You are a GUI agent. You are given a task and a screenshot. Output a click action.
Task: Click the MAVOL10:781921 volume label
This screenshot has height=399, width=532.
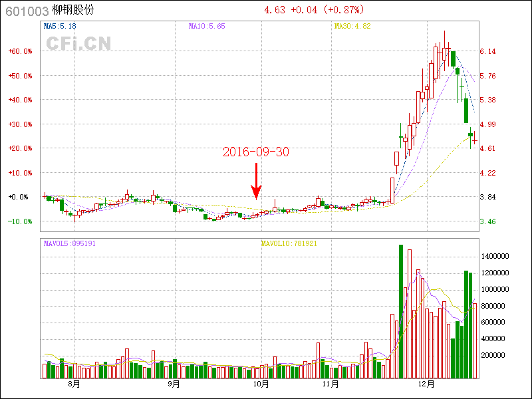click(x=289, y=243)
